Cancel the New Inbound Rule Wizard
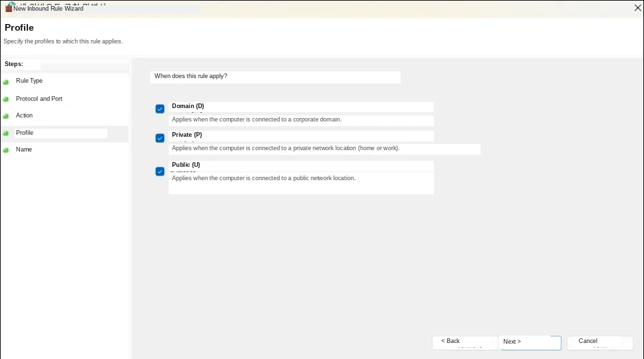 click(600, 342)
